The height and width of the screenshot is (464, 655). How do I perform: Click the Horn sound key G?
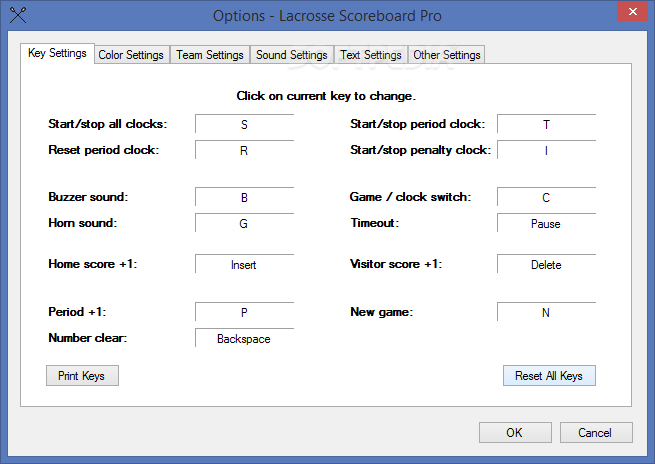coord(244,223)
